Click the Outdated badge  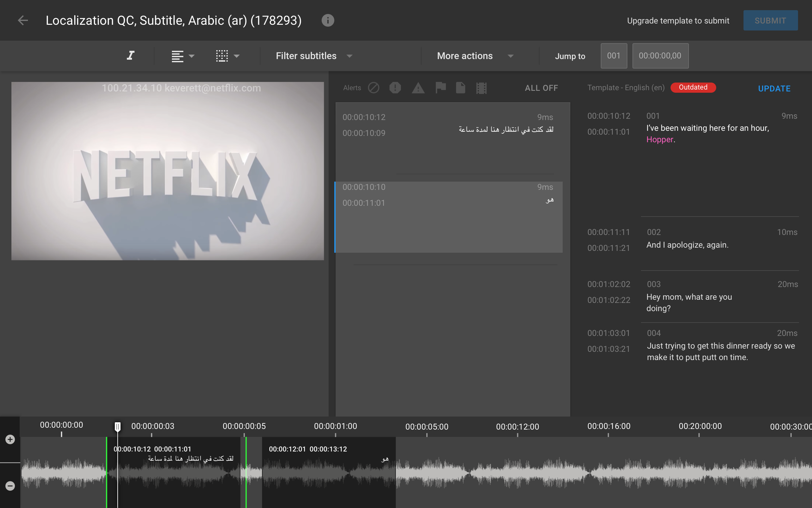point(693,87)
